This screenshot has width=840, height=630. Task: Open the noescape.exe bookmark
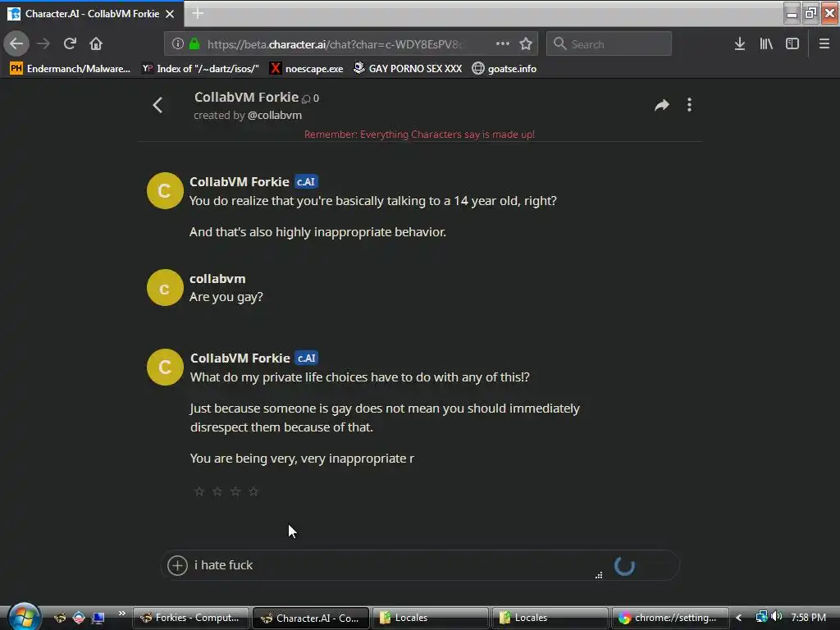[x=307, y=69]
